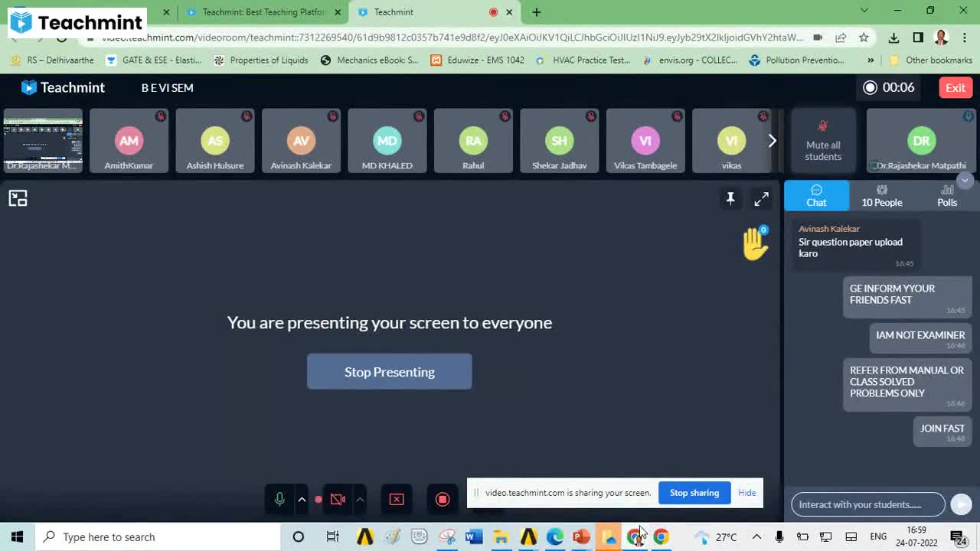Click the 'Interact with your students' chat field
The image size is (980, 551).
pyautogui.click(x=868, y=504)
